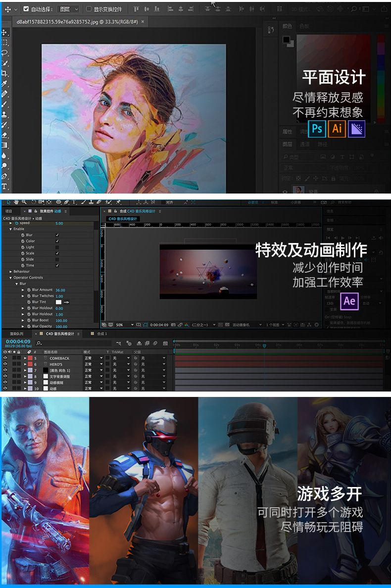391x588 pixels.
Task: Open the 图层 auto-select dropdown
Action: 68,9
